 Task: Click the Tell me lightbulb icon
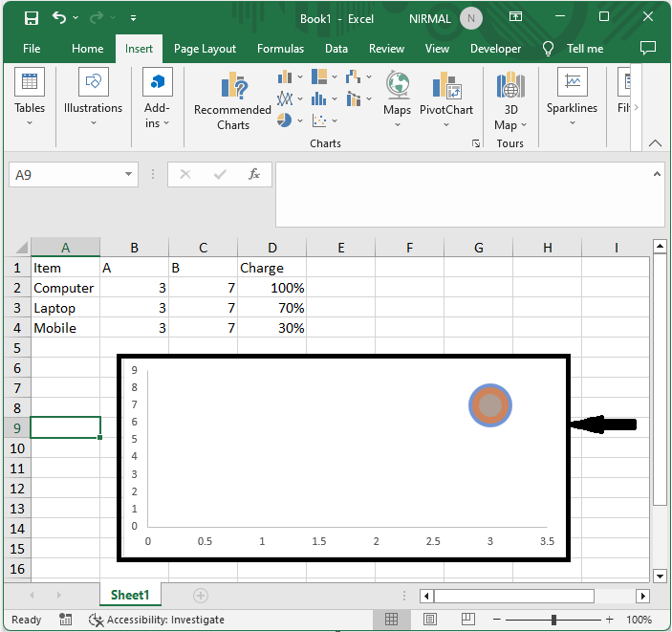[x=548, y=49]
